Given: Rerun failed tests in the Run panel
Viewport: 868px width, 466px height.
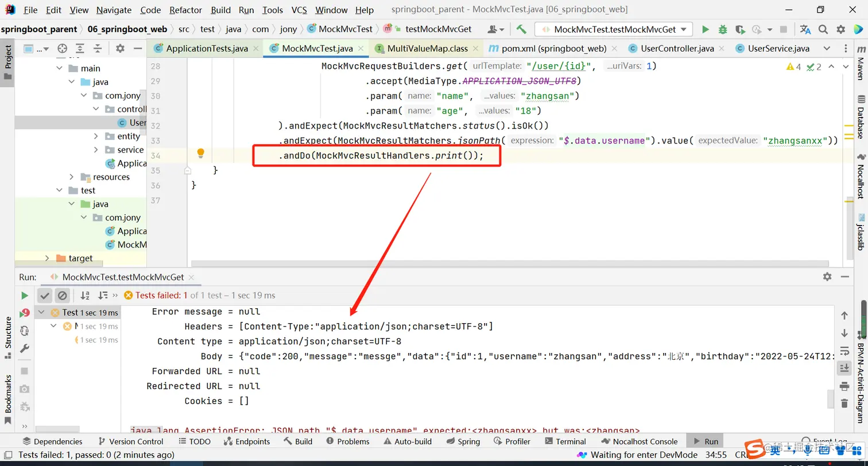Looking at the screenshot, I should tap(24, 313).
